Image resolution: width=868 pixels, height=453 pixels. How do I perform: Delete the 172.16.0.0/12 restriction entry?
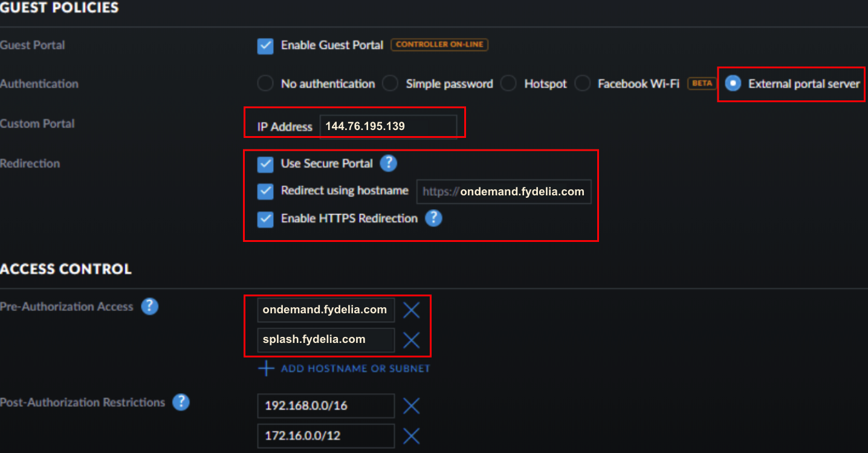(412, 435)
